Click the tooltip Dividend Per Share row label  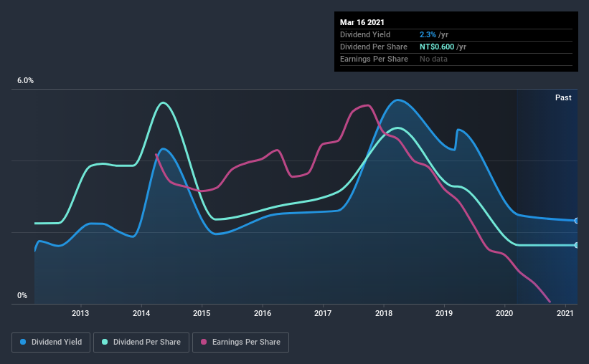(x=373, y=47)
